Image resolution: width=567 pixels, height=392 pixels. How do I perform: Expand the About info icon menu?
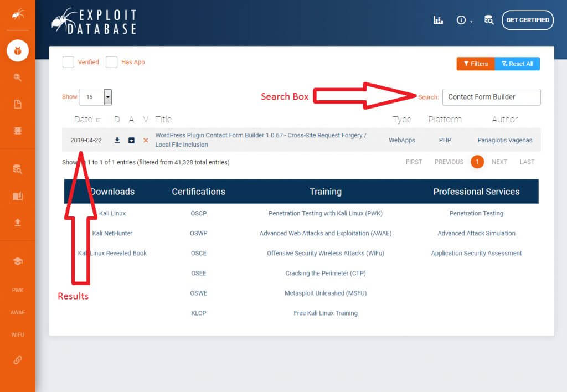[464, 20]
